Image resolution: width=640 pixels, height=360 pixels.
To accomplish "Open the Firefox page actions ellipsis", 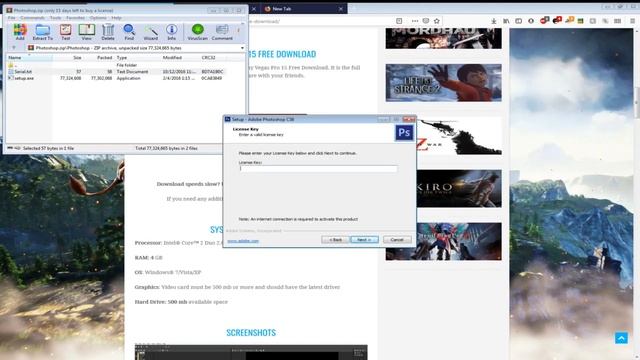I will [415, 21].
